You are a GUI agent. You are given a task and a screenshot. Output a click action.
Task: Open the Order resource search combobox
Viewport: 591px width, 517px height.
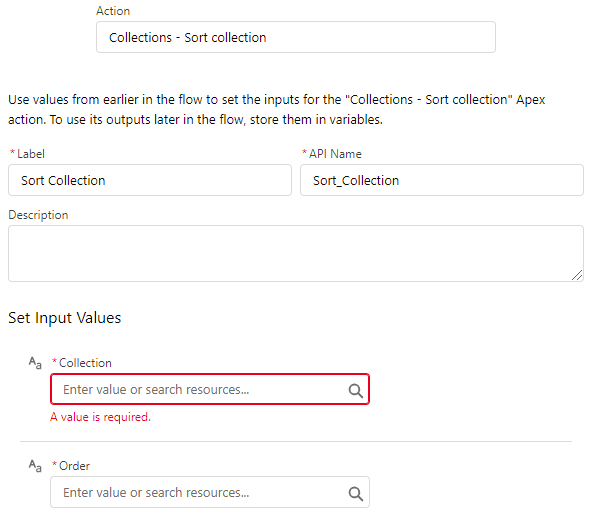tap(210, 492)
